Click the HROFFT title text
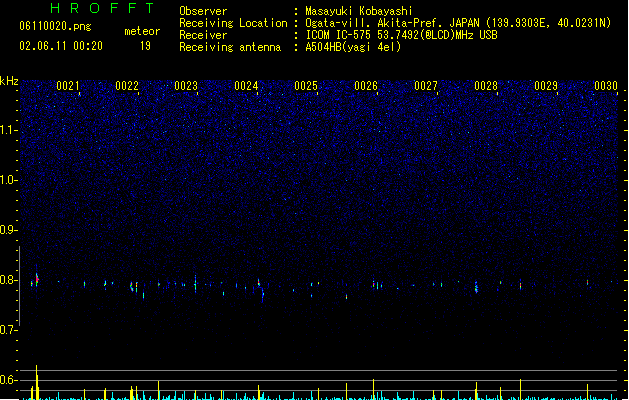 (102, 8)
